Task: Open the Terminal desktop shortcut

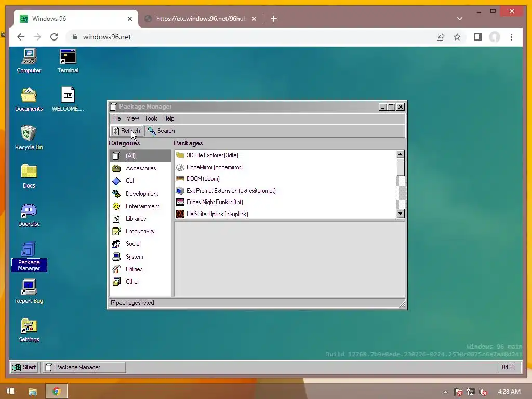Action: coord(68,61)
